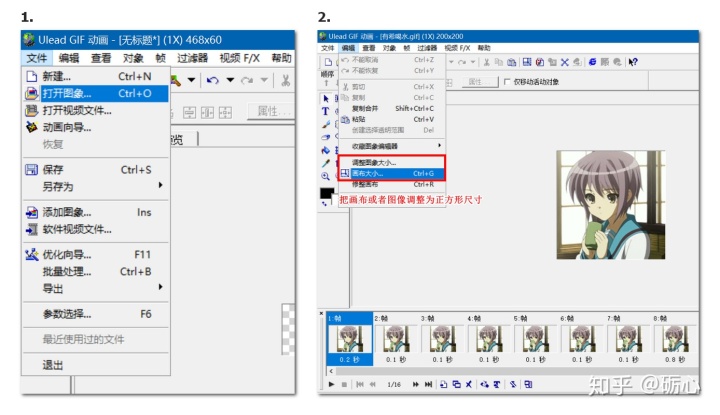Choose 粘贴 in the edit menu
This screenshot has height=415, width=720.
pyautogui.click(x=393, y=119)
